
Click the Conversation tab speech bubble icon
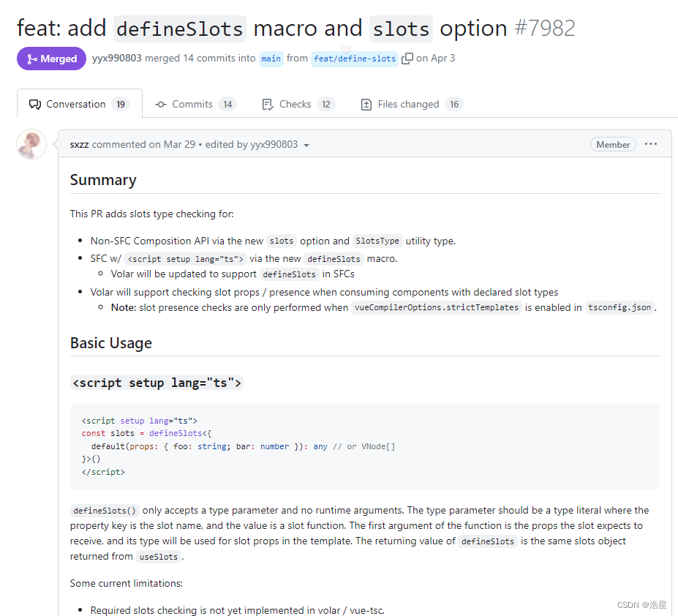pos(34,105)
